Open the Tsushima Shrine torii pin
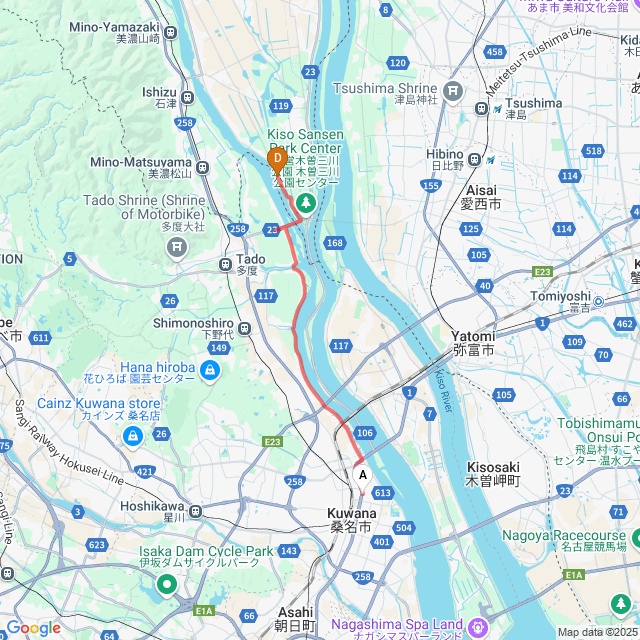 [453, 92]
